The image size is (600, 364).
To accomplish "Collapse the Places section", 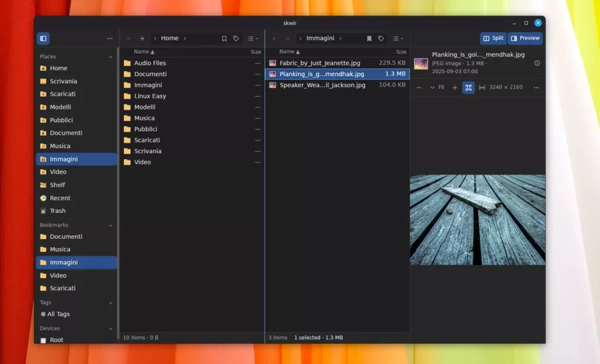I will tap(111, 57).
